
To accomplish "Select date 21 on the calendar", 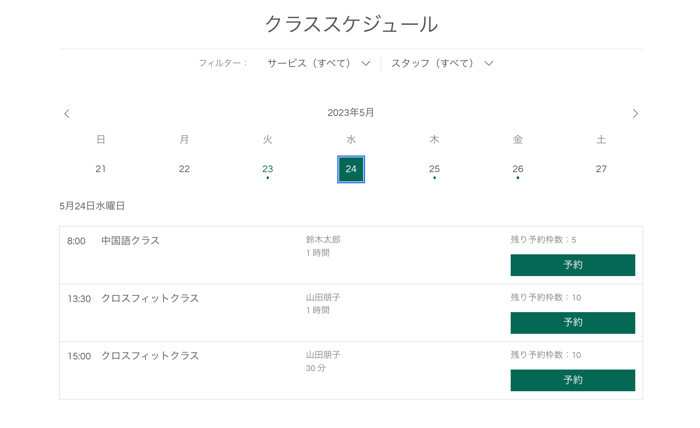I will tap(101, 169).
